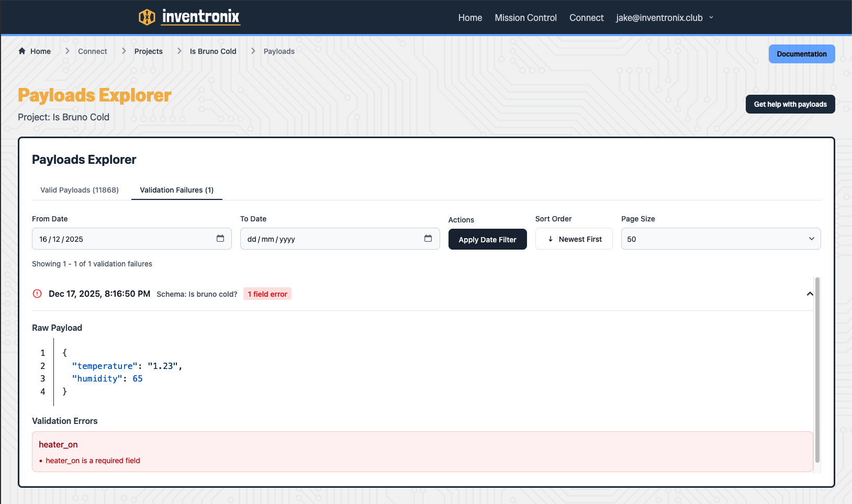Screen dimensions: 852x504
Task: Open Connect in the top navigation
Action: 586,17
